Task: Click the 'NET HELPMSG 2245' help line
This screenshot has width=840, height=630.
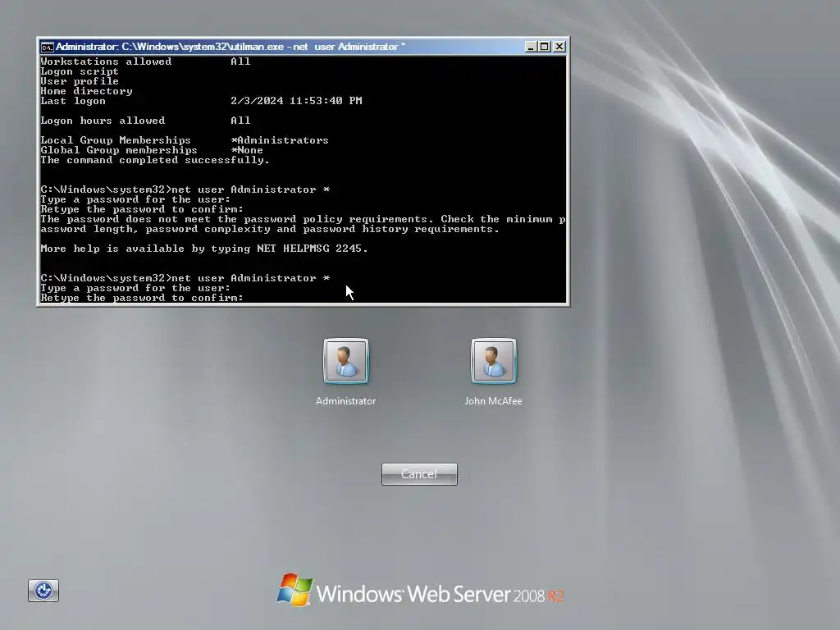Action: [204, 249]
